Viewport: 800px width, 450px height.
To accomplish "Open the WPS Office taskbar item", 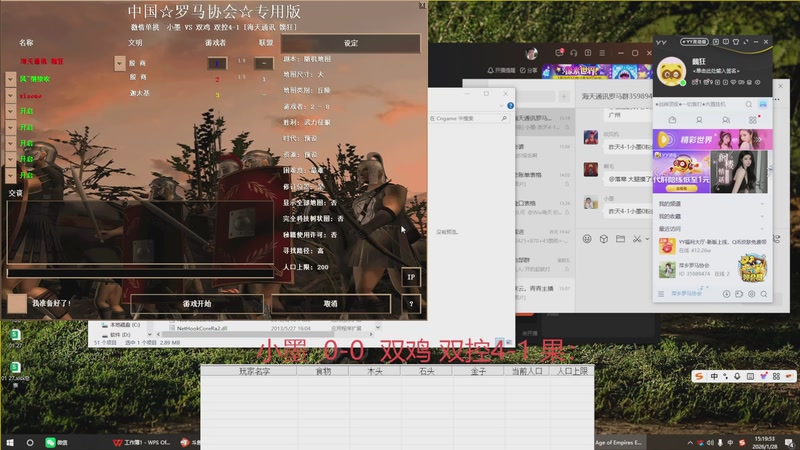I will pyautogui.click(x=142, y=442).
